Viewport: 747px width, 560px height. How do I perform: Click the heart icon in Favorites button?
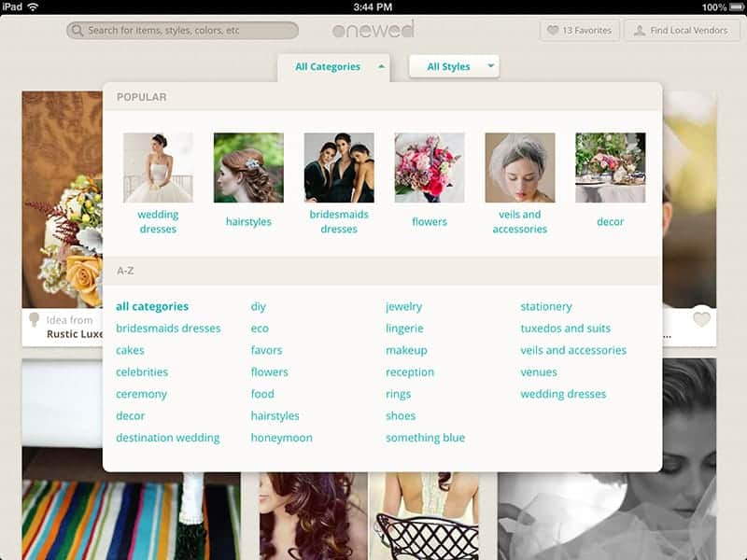pyautogui.click(x=553, y=31)
